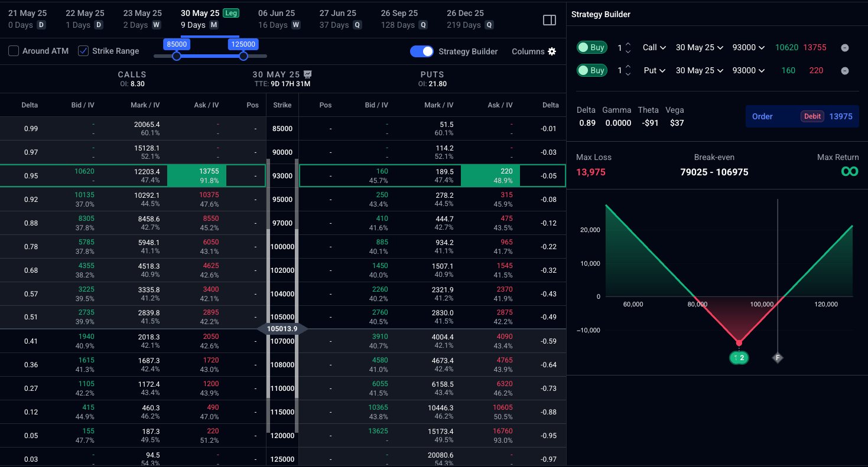The height and width of the screenshot is (467, 868).
Task: Turn off the Strategy Builder switch
Action: (x=422, y=51)
